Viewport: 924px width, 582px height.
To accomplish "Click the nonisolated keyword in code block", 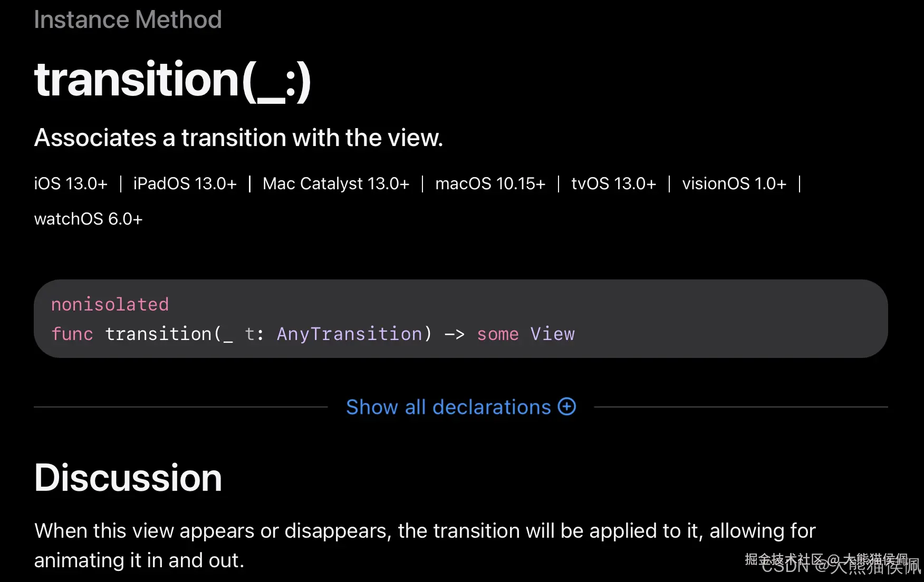I will click(110, 304).
